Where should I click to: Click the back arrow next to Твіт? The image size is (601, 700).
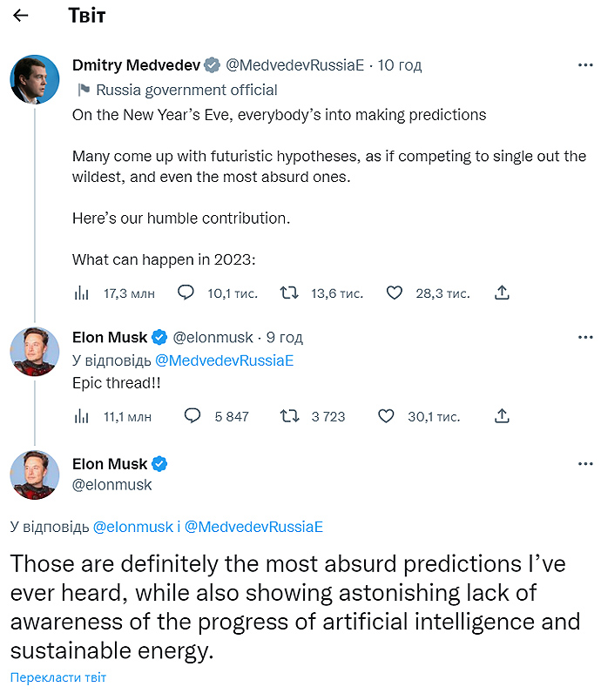tap(22, 16)
